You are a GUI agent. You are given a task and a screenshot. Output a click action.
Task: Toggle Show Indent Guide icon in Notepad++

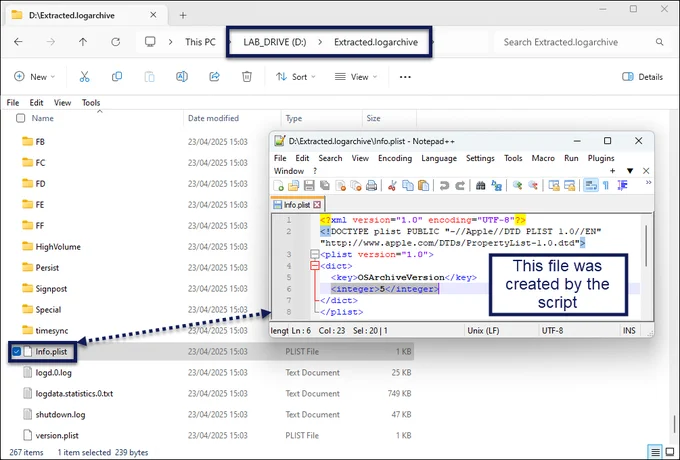pyautogui.click(x=622, y=186)
